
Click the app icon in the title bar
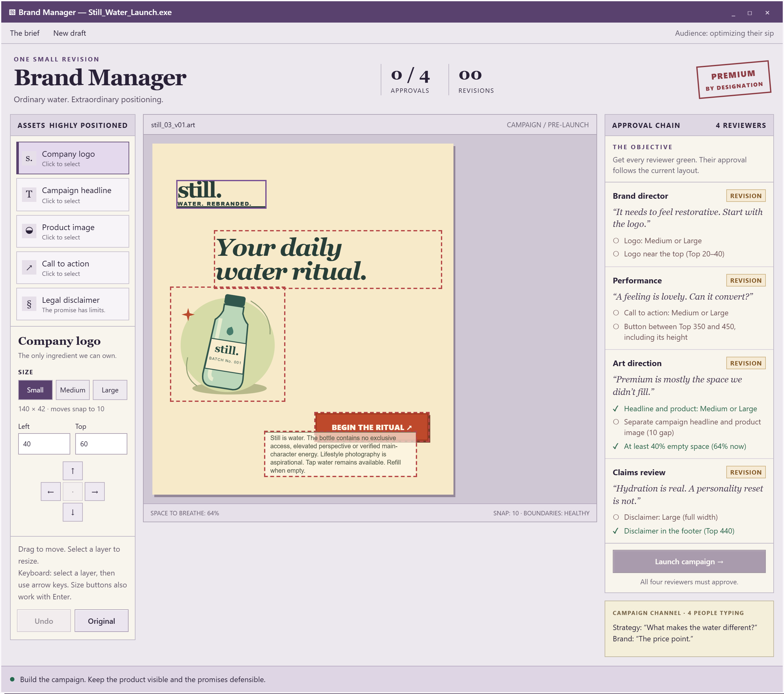tap(12, 12)
